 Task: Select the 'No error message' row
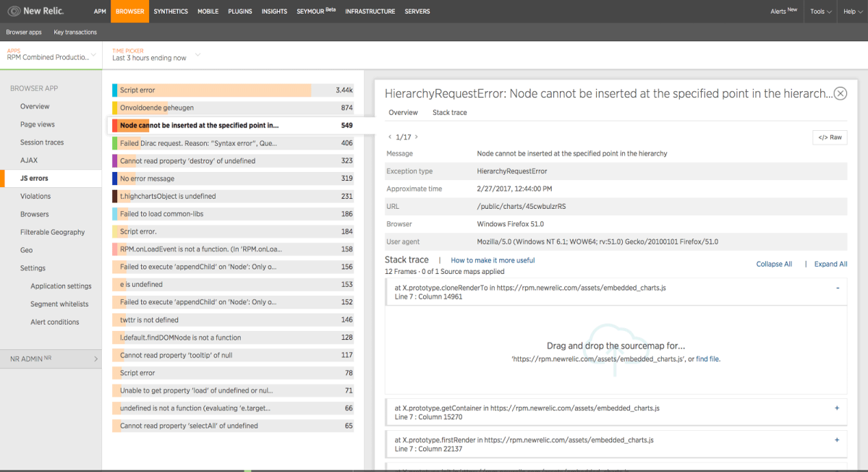pos(234,179)
